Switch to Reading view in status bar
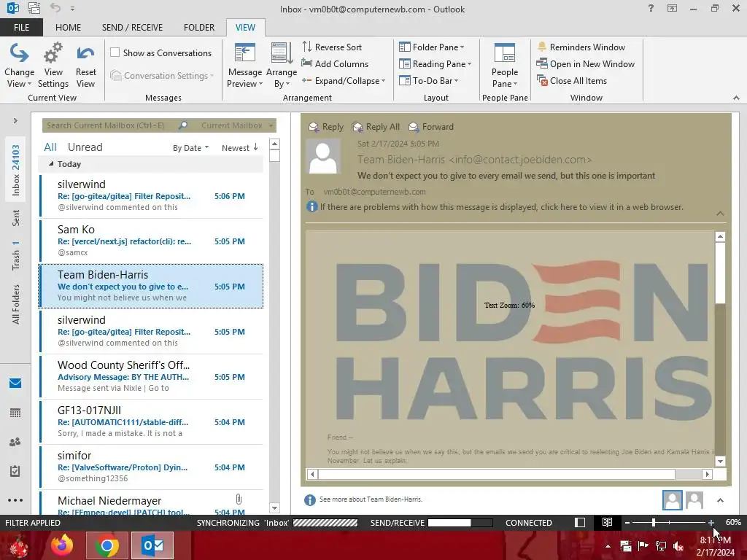 607,522
